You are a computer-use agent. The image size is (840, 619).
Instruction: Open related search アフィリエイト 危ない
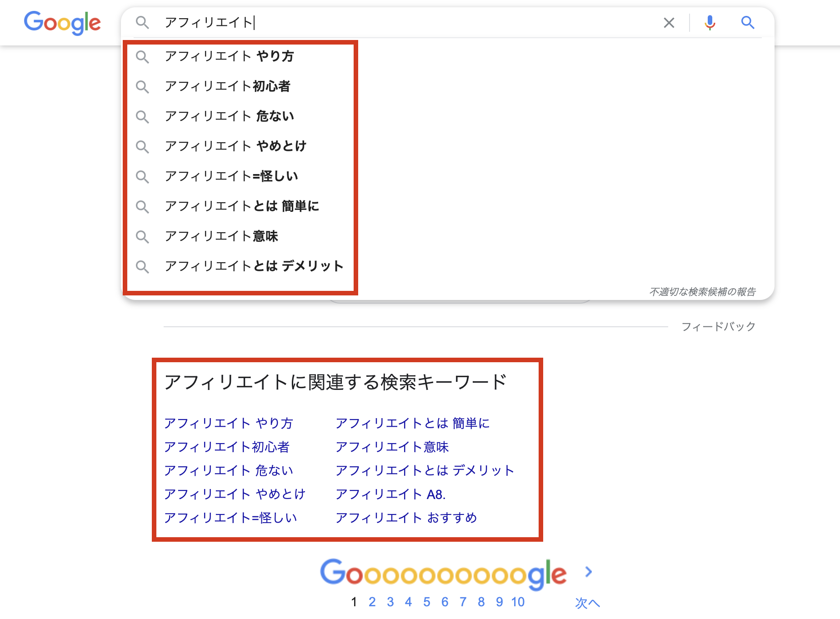pos(229,471)
